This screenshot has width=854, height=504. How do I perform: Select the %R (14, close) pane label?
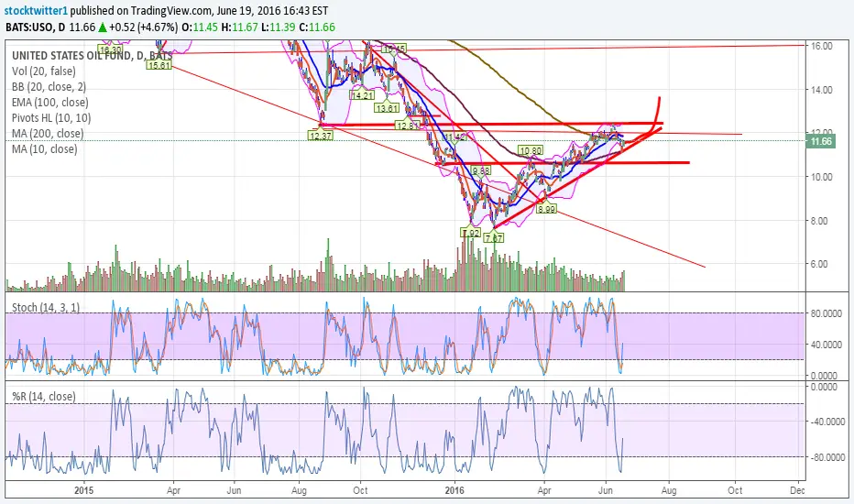pos(44,396)
